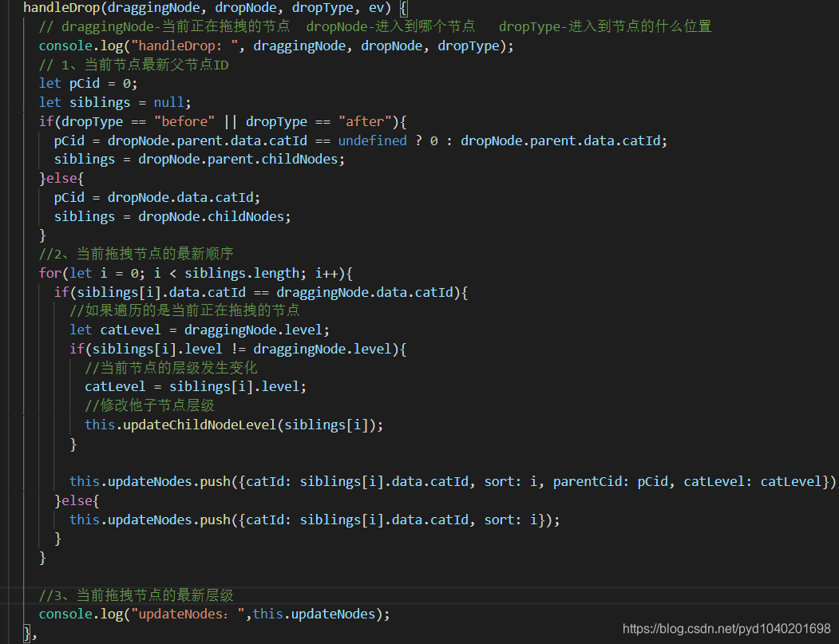The height and width of the screenshot is (644, 839).
Task: Place cursor on 'let siblings = null;'
Action: [x=115, y=103]
